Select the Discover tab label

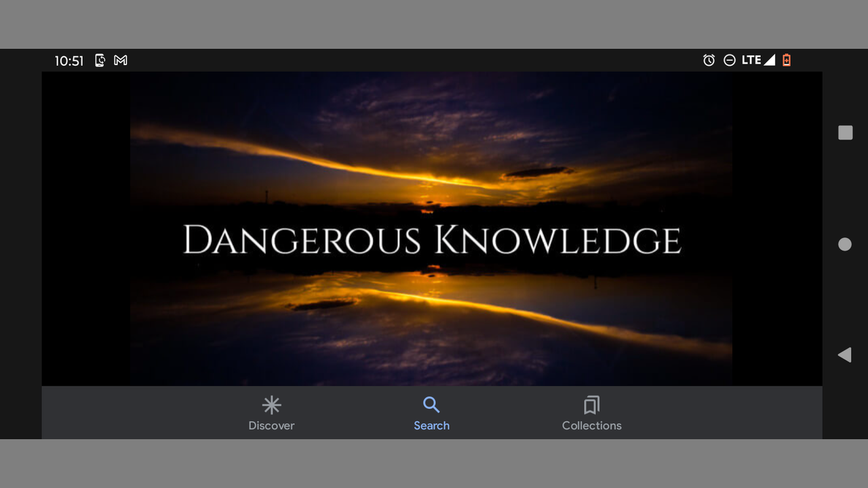click(x=271, y=426)
